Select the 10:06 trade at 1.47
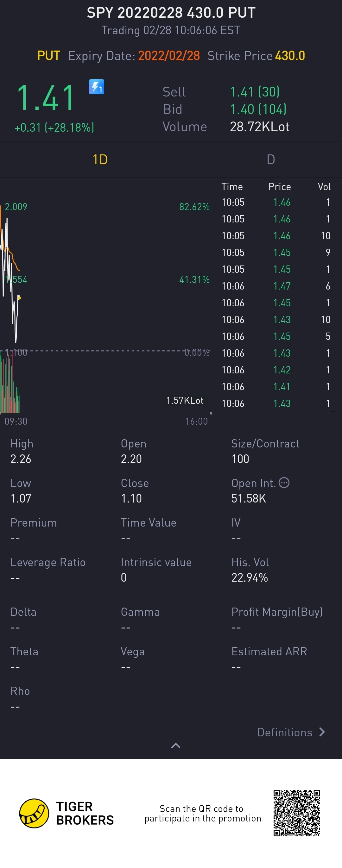342x868 pixels. point(276,286)
